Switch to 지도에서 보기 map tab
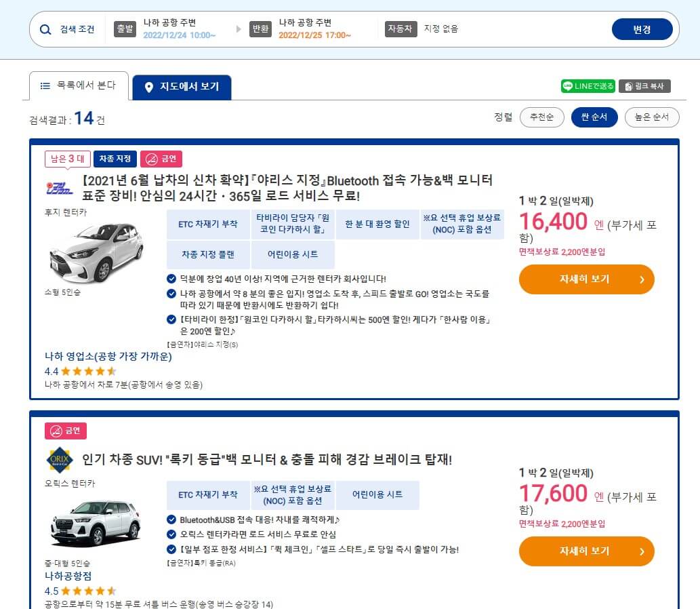The height and width of the screenshot is (609, 700). click(x=182, y=87)
